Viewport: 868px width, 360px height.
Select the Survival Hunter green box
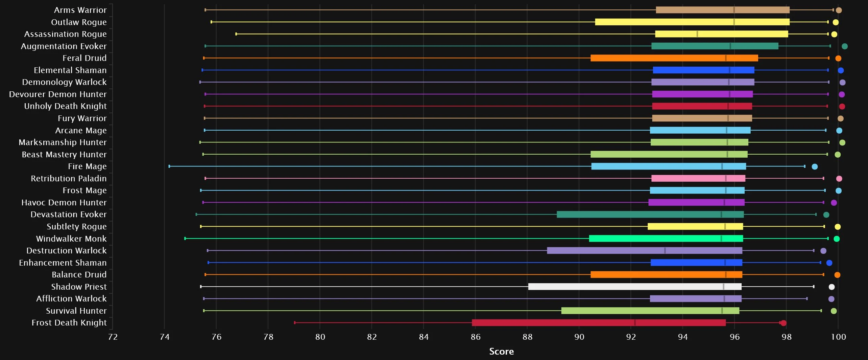coord(650,311)
